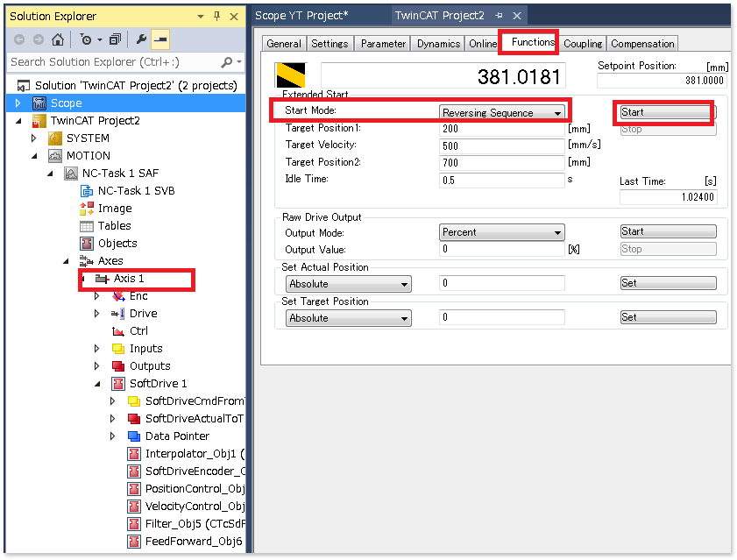Open Set Actual Position Absolute dropdown
The image size is (737, 560).
[x=348, y=284]
